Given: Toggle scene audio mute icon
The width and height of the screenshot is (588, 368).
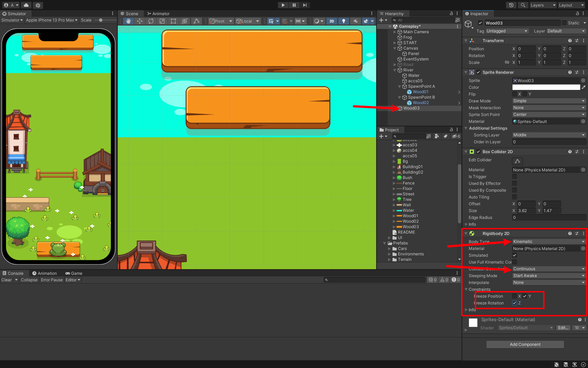Looking at the screenshot, I should [x=355, y=21].
